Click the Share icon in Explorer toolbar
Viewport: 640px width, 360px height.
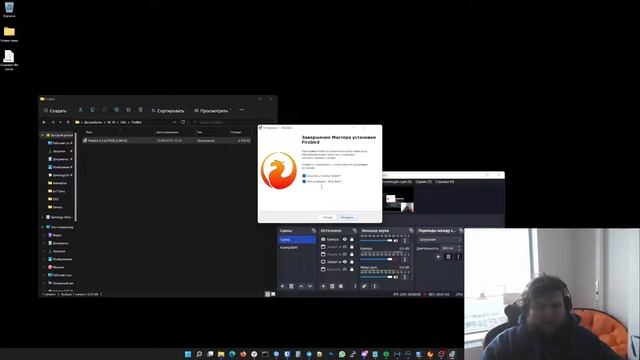[128, 110]
